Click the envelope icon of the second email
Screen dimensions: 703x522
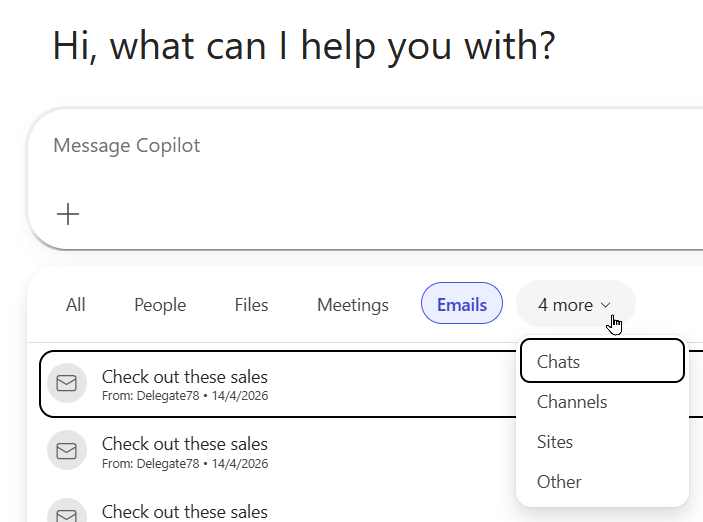(x=67, y=451)
